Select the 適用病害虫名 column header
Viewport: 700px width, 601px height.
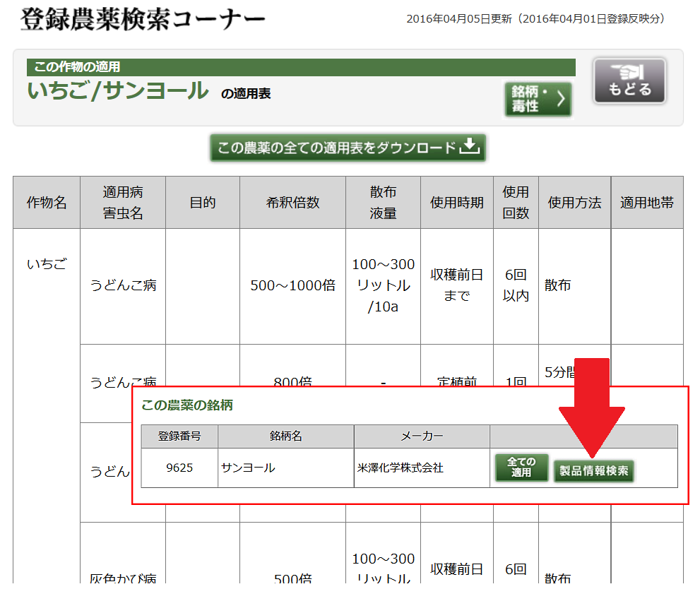[123, 203]
